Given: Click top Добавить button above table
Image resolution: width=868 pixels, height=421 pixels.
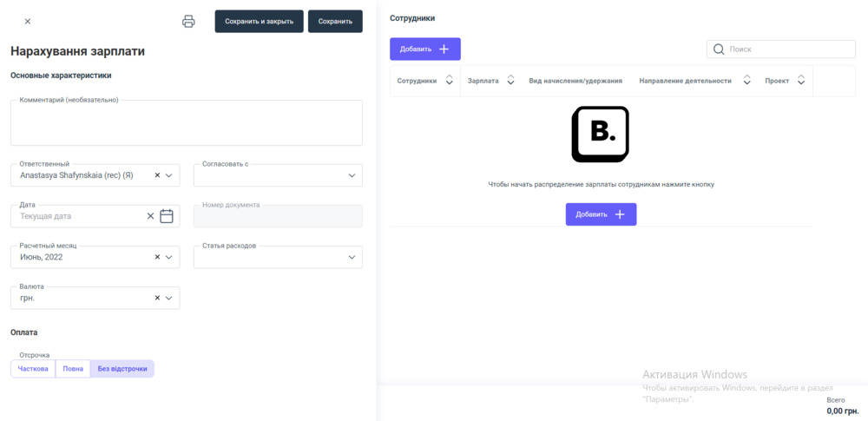Looking at the screenshot, I should [x=424, y=49].
